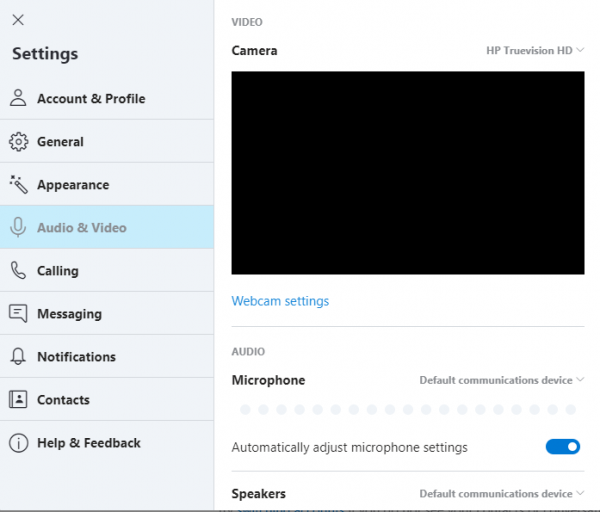The image size is (600, 512).
Task: Switch to the Calling settings tab
Action: click(57, 270)
